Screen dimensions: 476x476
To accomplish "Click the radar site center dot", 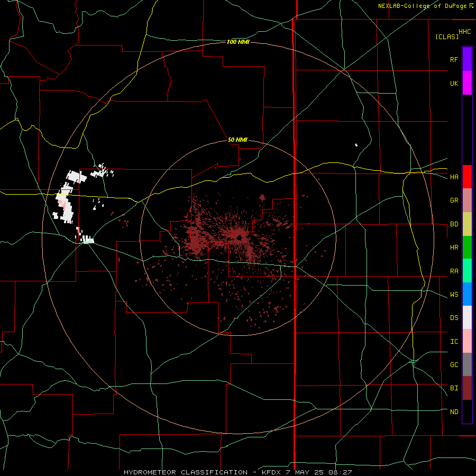I will coord(239,237).
